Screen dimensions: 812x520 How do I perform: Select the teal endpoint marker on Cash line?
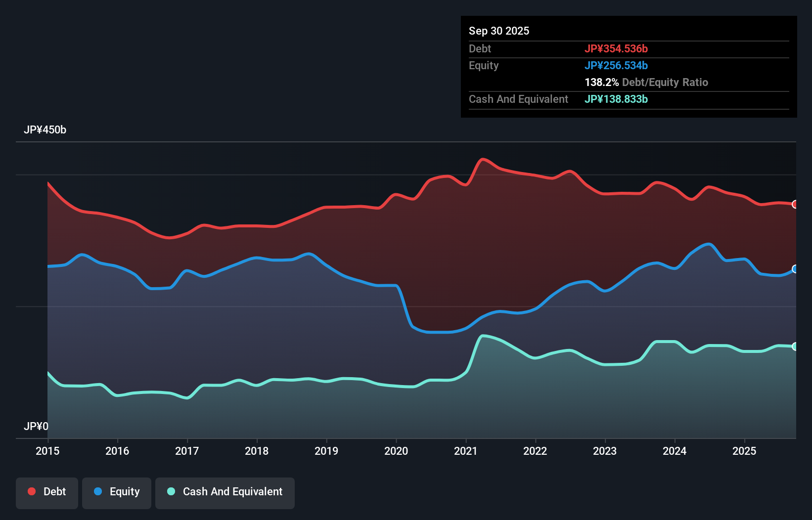coord(794,346)
